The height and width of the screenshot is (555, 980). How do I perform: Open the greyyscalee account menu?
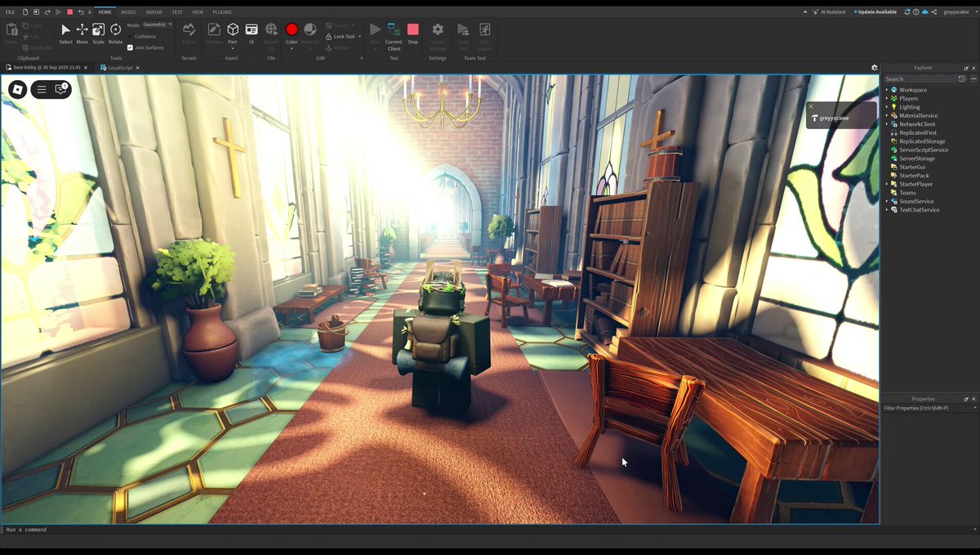point(960,12)
